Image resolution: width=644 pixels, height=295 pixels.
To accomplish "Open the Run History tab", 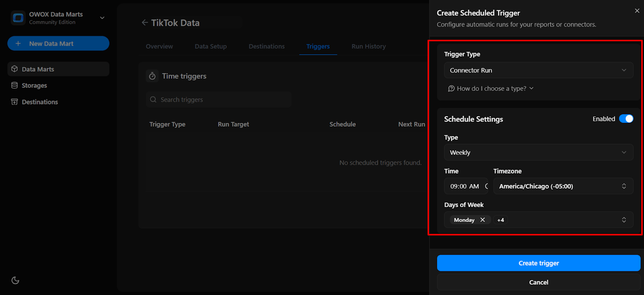I will (x=369, y=46).
